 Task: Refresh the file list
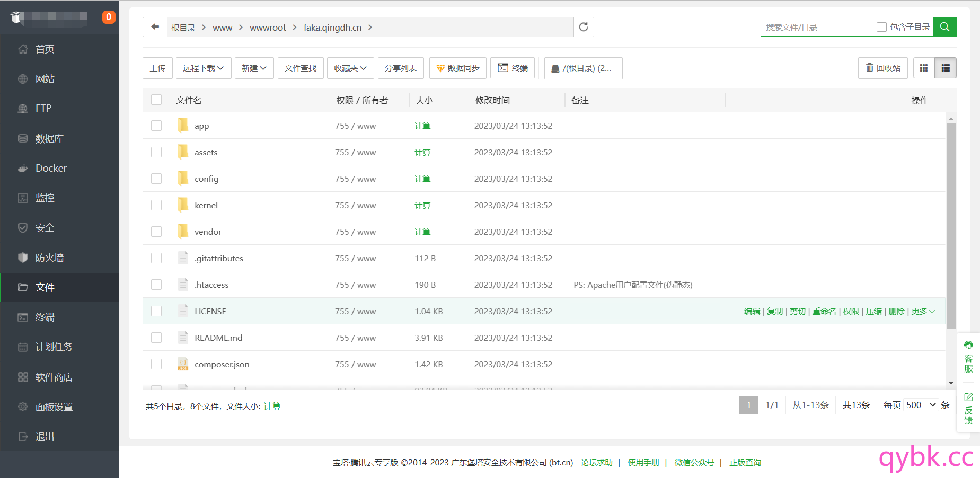click(584, 27)
